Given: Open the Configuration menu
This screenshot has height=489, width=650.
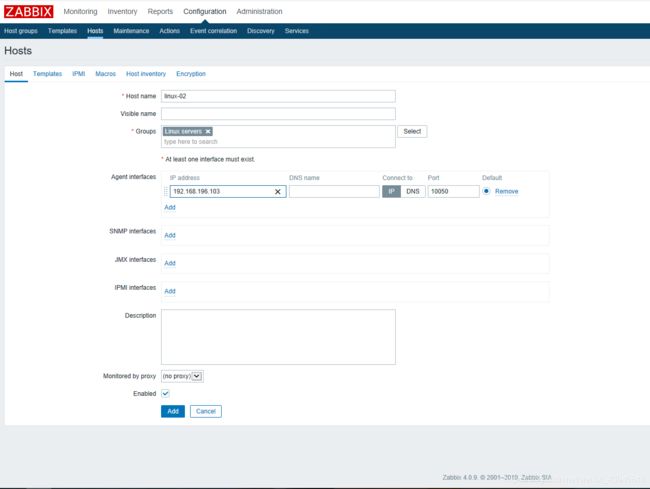Looking at the screenshot, I should pyautogui.click(x=205, y=11).
